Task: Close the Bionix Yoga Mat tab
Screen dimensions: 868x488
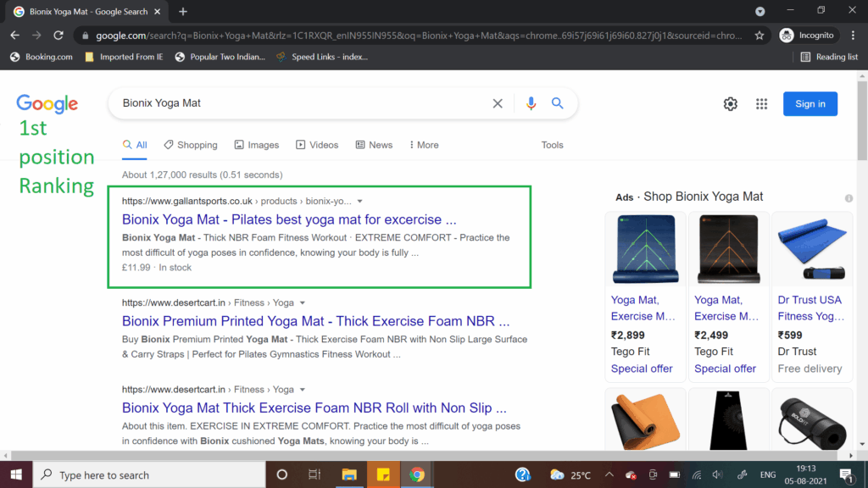Action: tap(157, 12)
